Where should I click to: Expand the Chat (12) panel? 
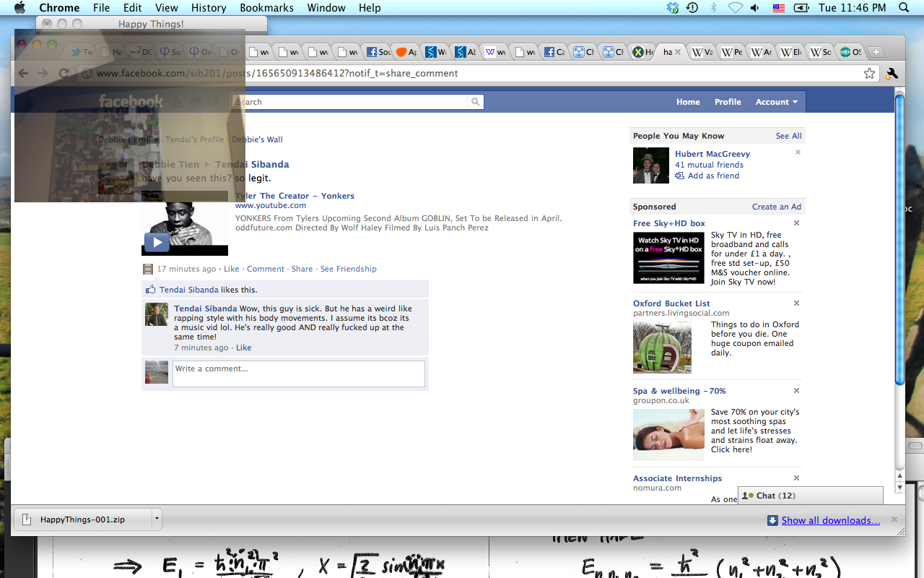(x=810, y=496)
